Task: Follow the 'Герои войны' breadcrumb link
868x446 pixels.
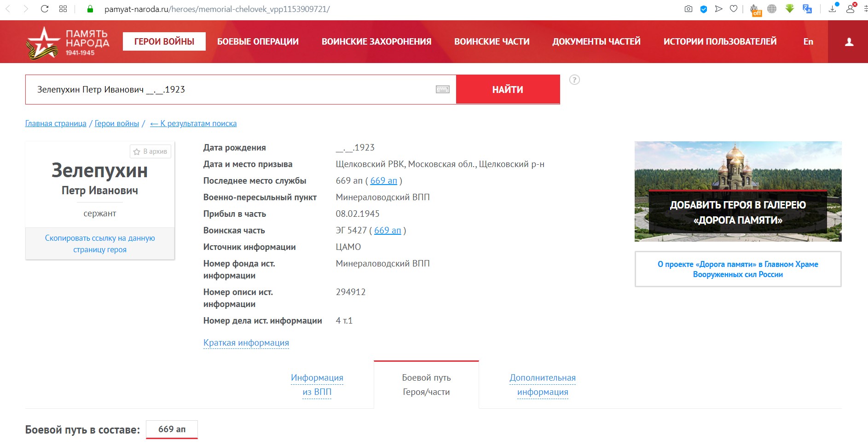Action: coord(117,123)
